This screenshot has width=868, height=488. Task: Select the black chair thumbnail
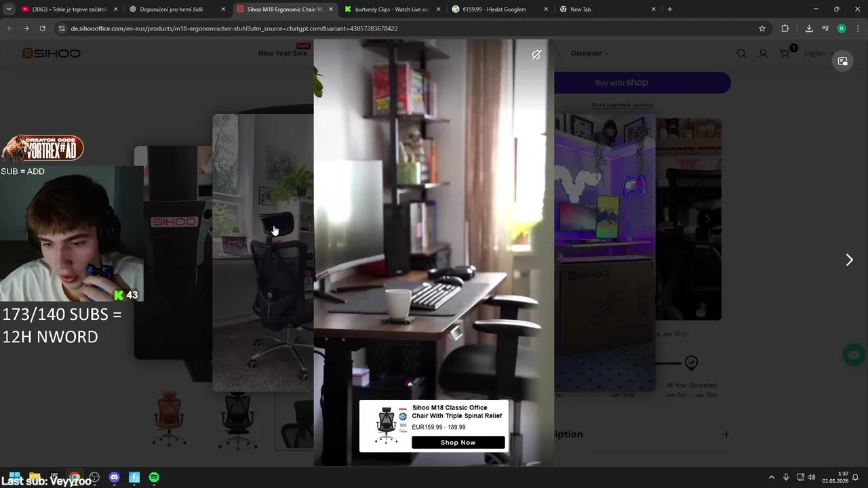(x=237, y=420)
